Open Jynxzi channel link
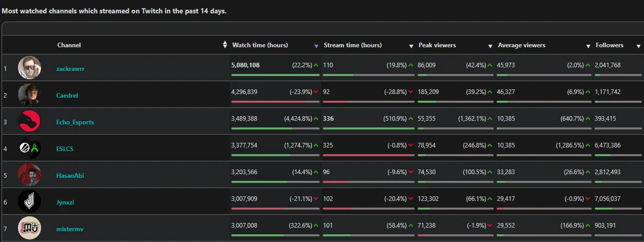 66,202
